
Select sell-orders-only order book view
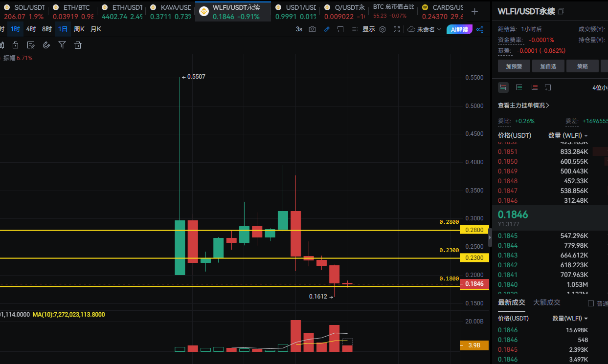point(534,87)
